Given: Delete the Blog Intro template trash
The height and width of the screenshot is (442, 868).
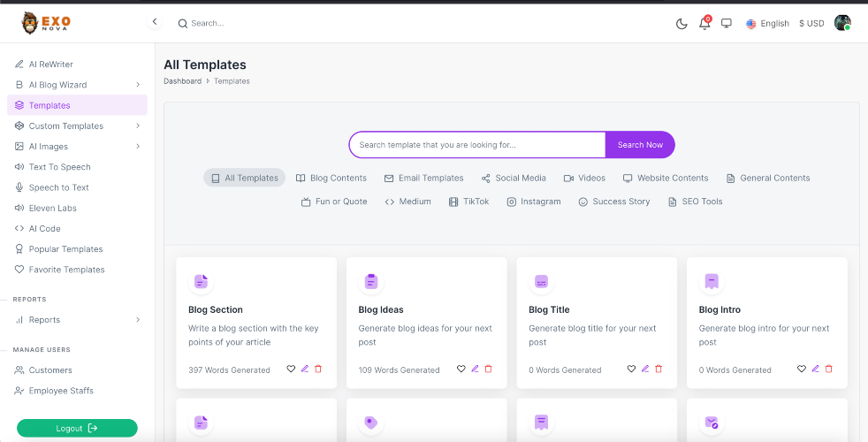Looking at the screenshot, I should [x=829, y=369].
